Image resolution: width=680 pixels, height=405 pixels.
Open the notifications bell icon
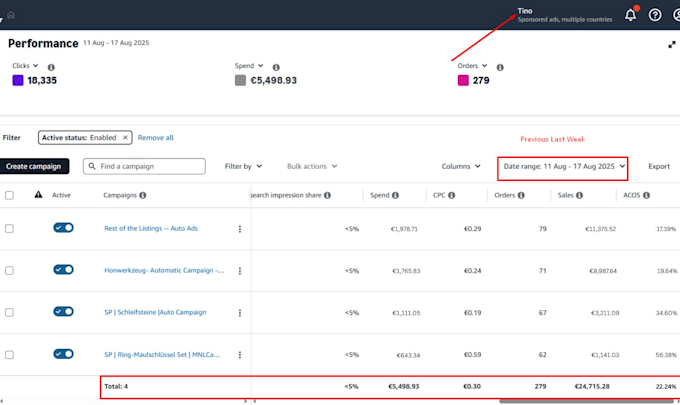(631, 15)
